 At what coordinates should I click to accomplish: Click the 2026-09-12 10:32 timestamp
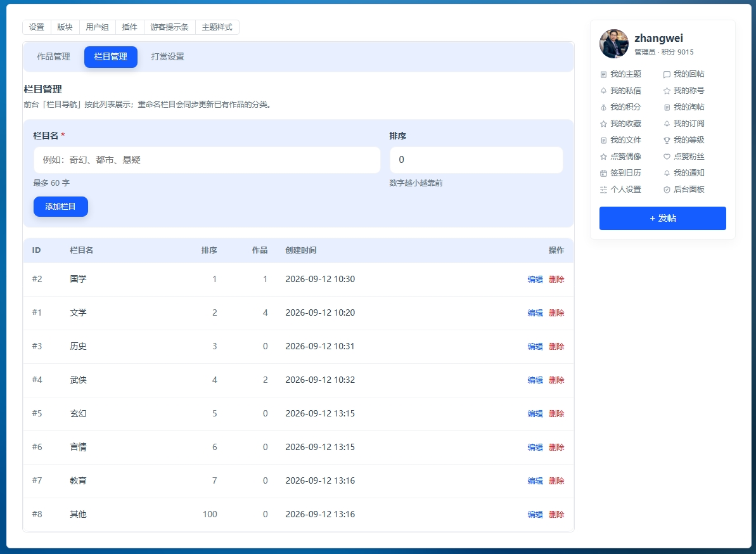(x=320, y=380)
